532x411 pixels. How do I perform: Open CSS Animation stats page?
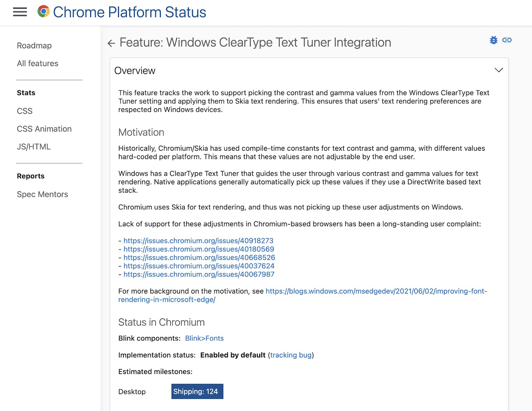pyautogui.click(x=44, y=129)
